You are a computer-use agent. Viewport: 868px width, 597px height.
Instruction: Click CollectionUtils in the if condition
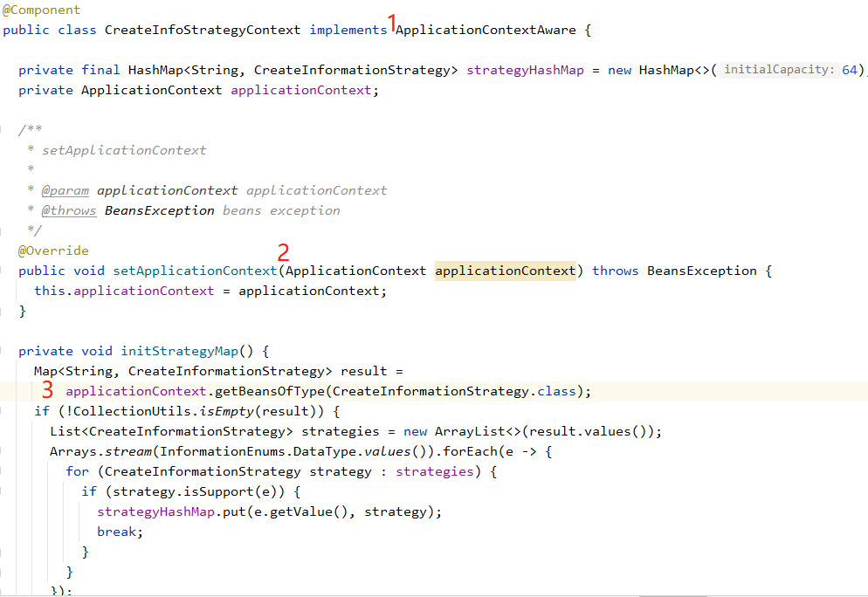pyautogui.click(x=108, y=411)
